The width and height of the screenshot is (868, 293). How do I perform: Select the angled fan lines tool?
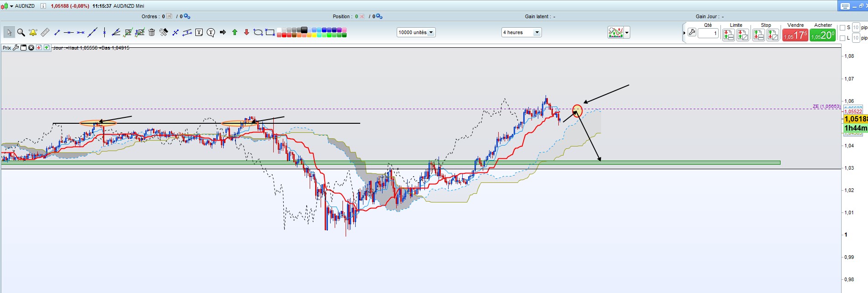point(116,32)
